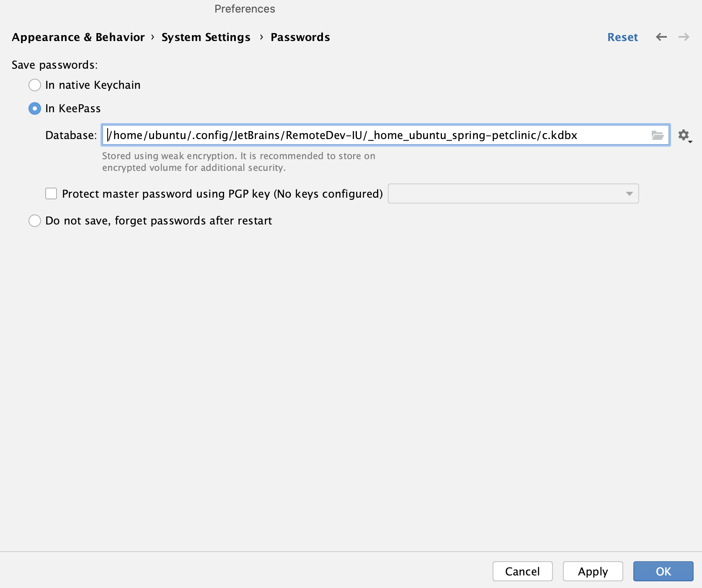Confirm changes with OK
702x588 pixels.
663,571
